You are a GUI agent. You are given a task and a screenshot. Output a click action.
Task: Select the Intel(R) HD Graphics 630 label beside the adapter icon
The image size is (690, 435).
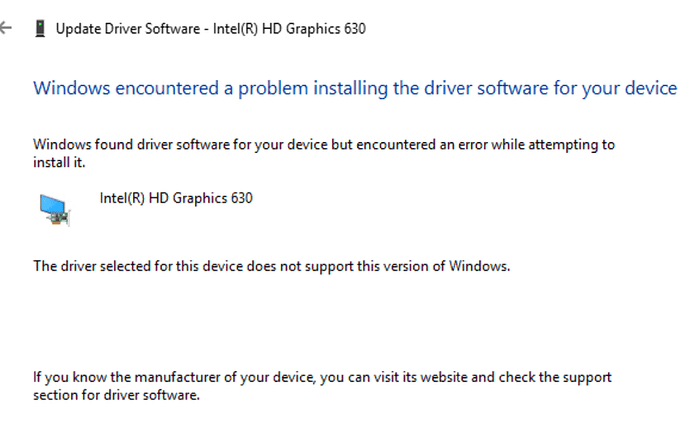[x=176, y=198]
